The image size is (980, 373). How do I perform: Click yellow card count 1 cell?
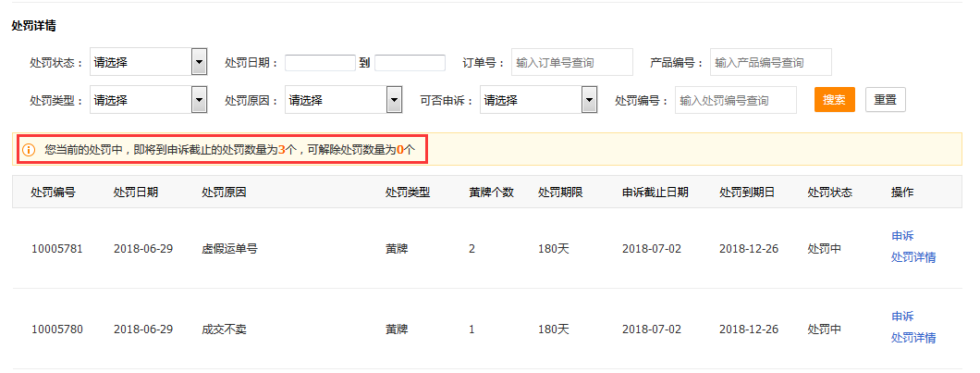point(472,329)
